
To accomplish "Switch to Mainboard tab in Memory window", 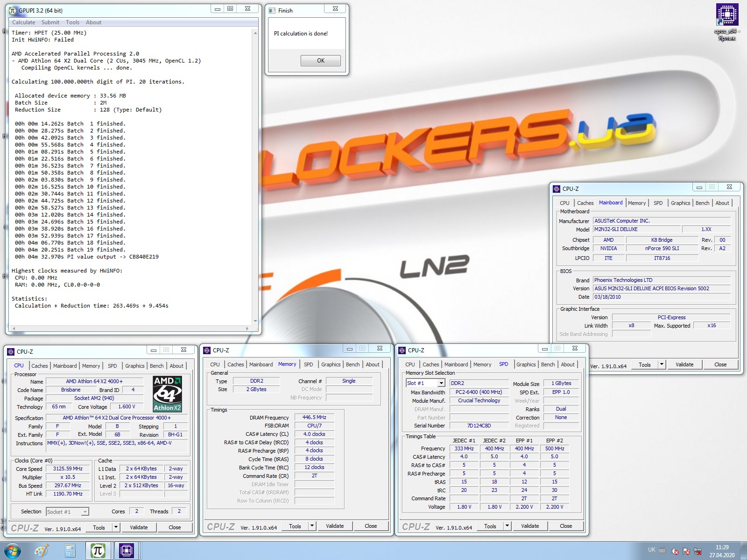I will coord(261,364).
